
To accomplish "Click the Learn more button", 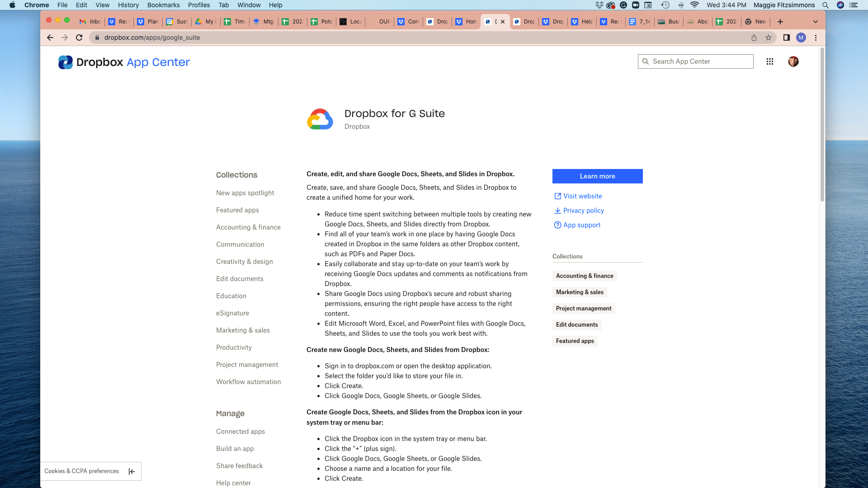I will 597,176.
